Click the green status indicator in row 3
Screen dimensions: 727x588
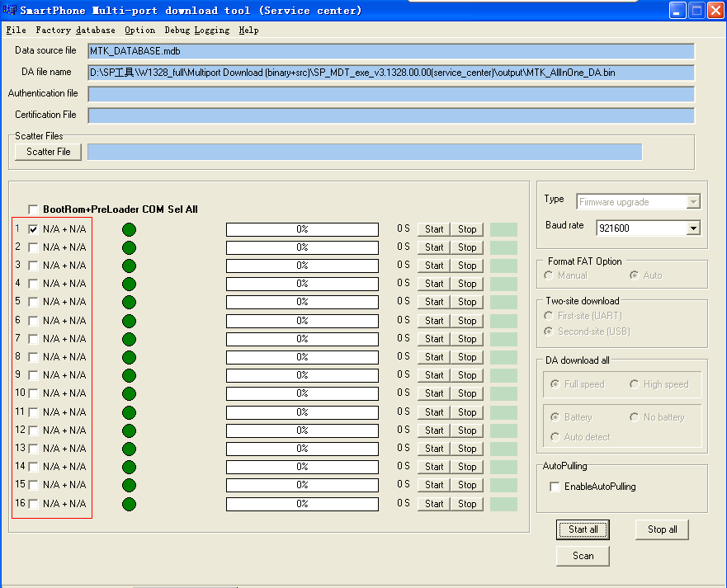(129, 266)
